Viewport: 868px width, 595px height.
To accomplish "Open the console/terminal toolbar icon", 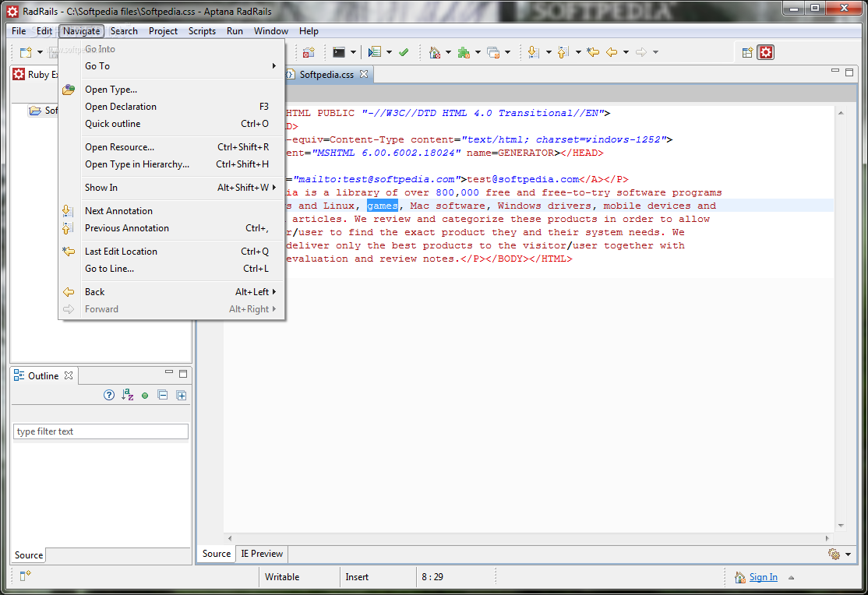I will point(339,53).
